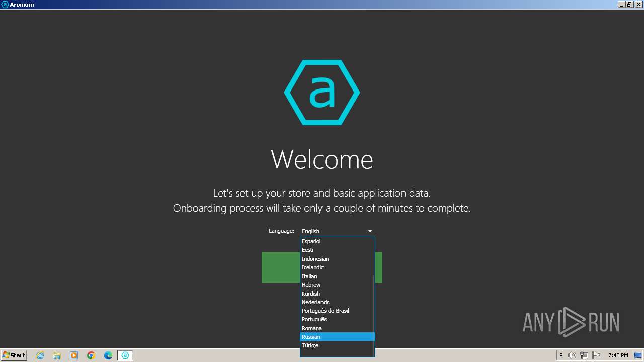The height and width of the screenshot is (362, 644).
Task: Click the Aronium title bar icon
Action: (5, 5)
